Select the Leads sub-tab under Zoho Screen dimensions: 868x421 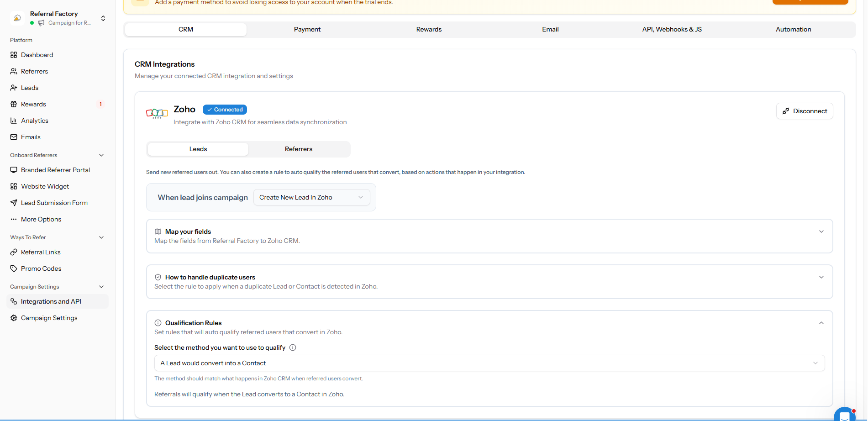(x=198, y=149)
